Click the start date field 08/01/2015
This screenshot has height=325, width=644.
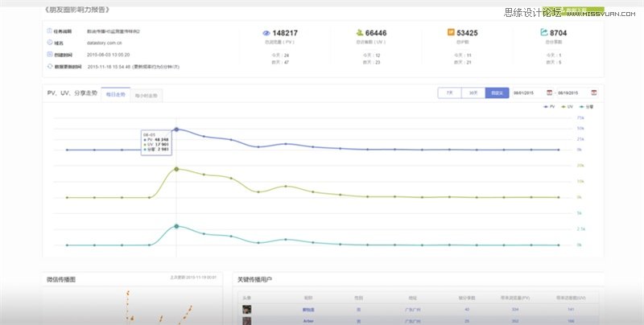[529, 93]
